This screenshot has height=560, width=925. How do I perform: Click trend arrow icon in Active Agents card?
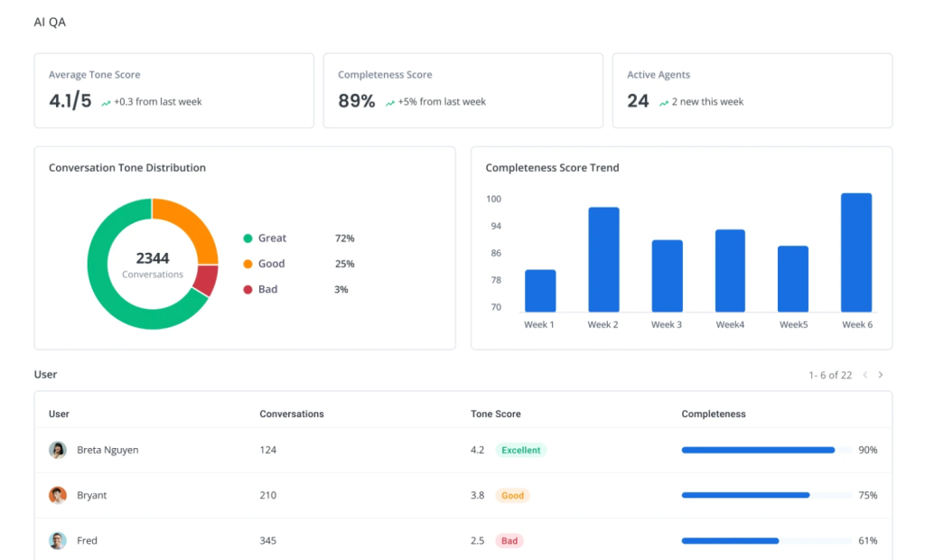[663, 103]
